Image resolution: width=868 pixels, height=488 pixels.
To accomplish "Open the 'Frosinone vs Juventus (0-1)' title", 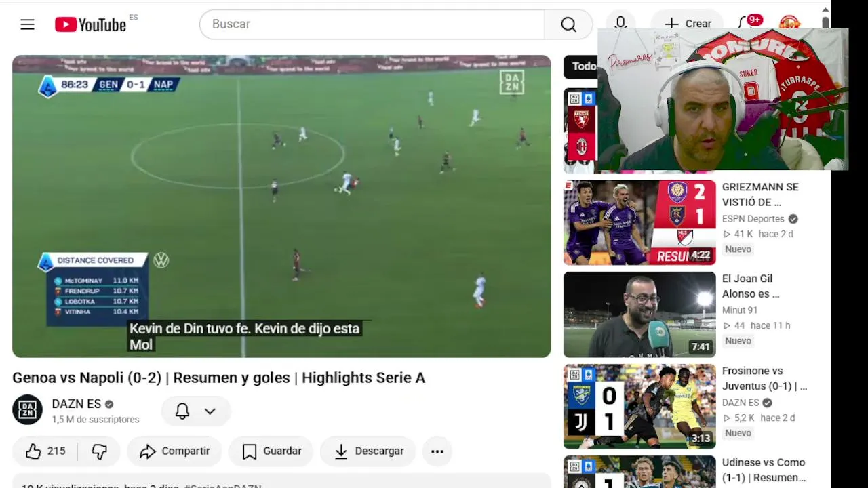I will [x=765, y=378].
